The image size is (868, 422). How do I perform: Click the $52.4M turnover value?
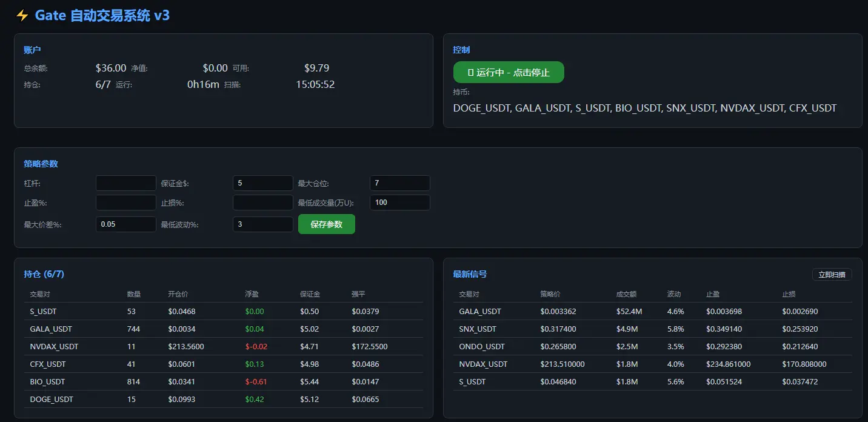(x=629, y=312)
